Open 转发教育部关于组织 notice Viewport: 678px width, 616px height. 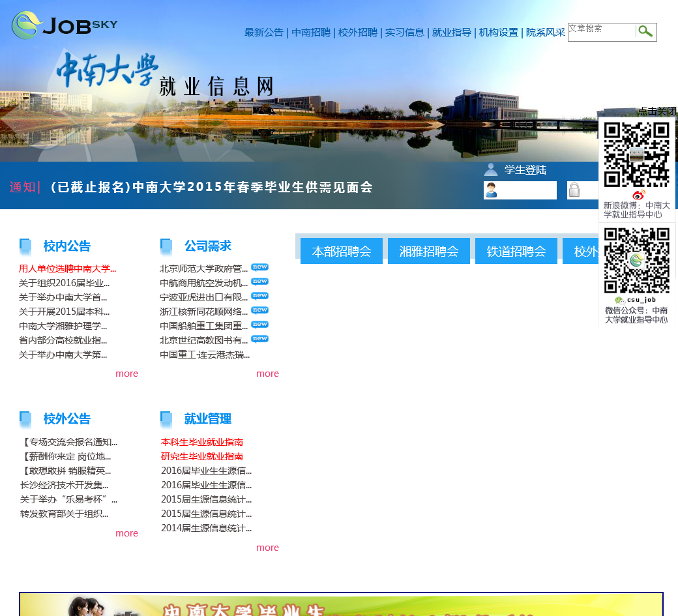click(64, 513)
